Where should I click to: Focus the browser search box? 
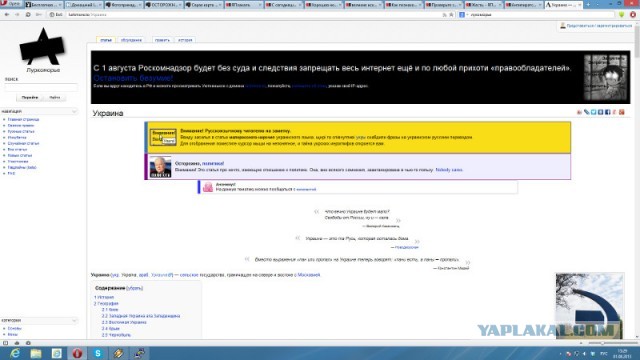pyautogui.click(x=541, y=15)
